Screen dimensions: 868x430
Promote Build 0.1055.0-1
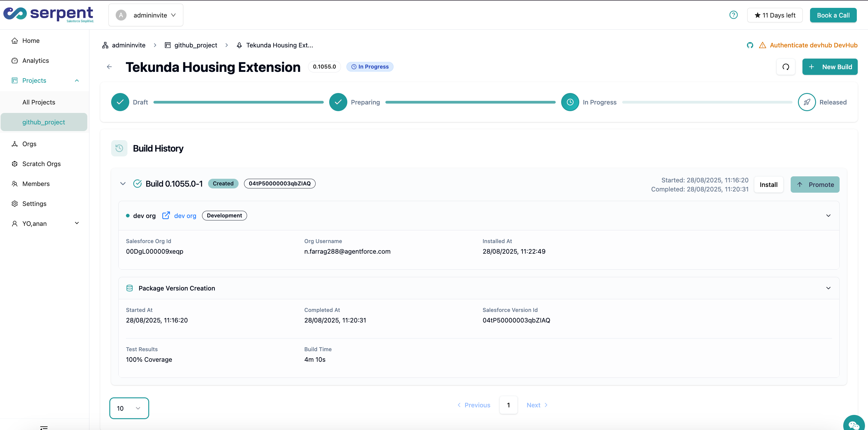pyautogui.click(x=815, y=185)
